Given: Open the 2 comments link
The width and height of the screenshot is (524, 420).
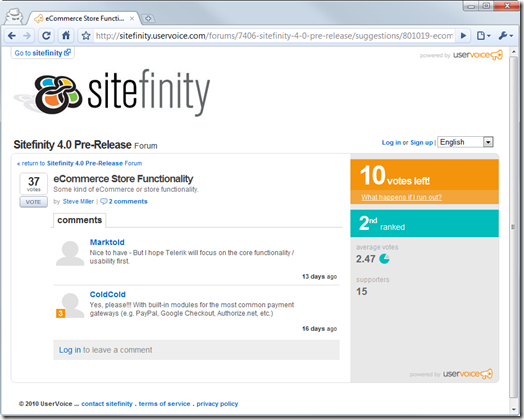Looking at the screenshot, I should (x=128, y=201).
